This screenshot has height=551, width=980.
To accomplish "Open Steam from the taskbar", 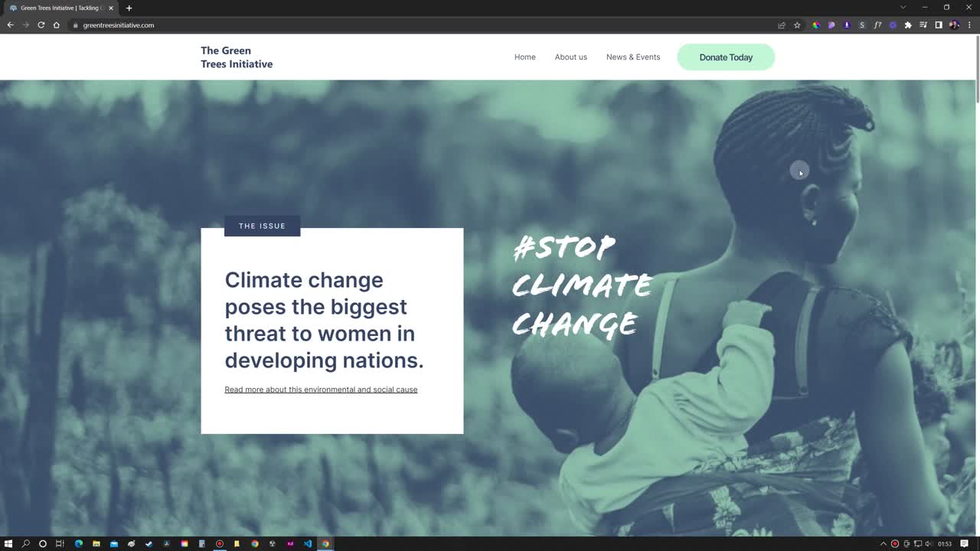I will pos(149,543).
